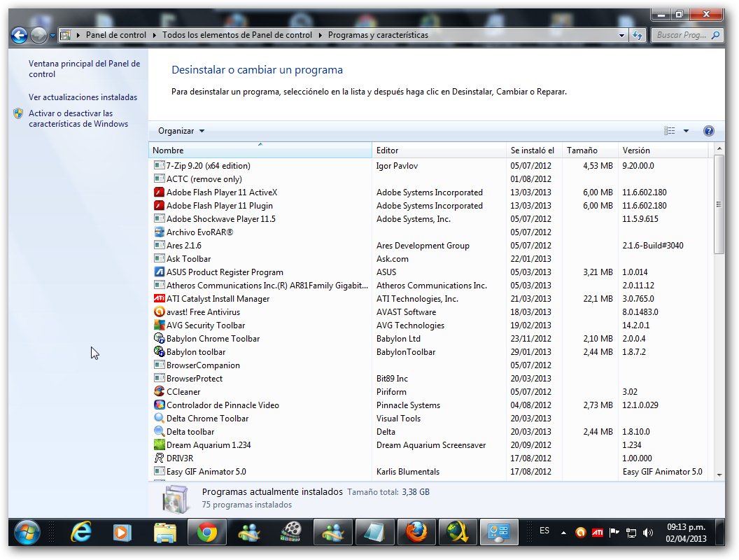The height and width of the screenshot is (560, 739).
Task: Expand arrow after Todos los elementos
Action: [x=320, y=35]
